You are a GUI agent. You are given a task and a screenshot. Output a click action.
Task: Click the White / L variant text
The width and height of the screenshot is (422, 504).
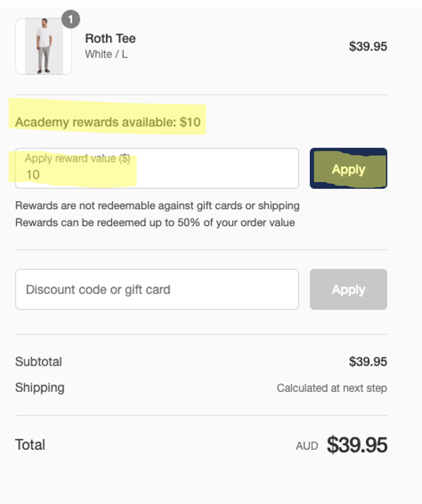pos(106,54)
